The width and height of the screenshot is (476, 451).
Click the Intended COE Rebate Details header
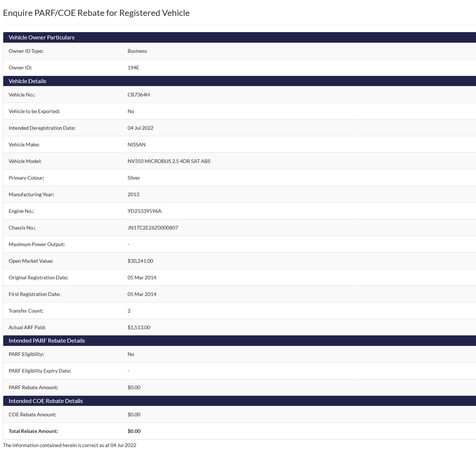46,401
